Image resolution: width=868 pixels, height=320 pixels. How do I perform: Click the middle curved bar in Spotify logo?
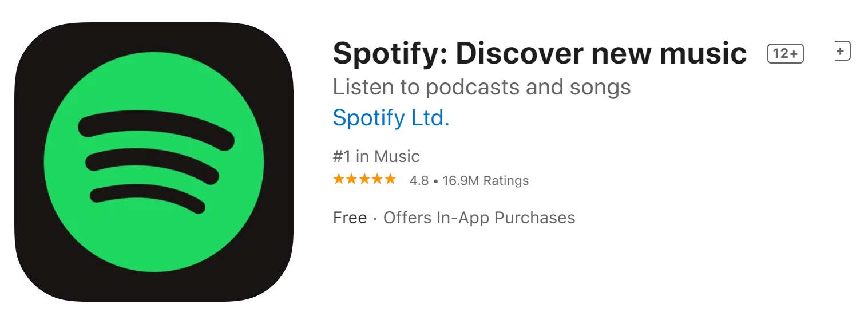(x=152, y=161)
